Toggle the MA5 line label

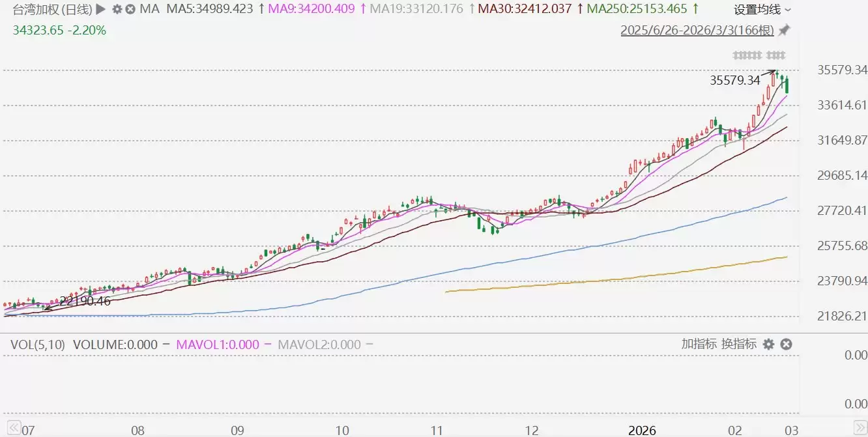coord(210,9)
